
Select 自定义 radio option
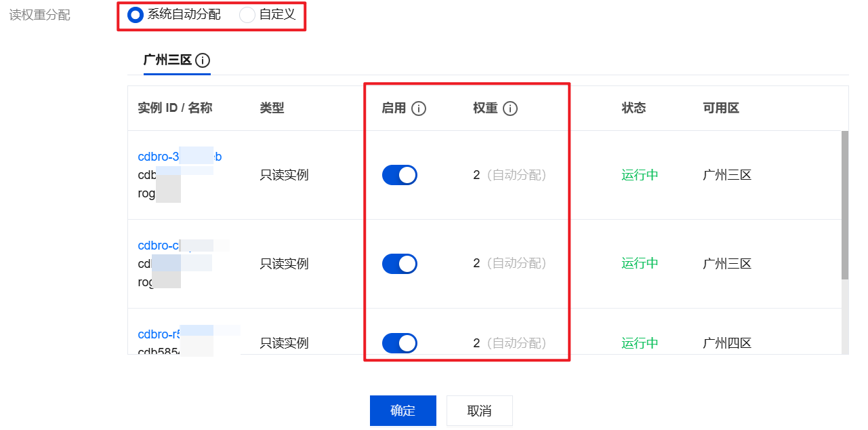[247, 15]
